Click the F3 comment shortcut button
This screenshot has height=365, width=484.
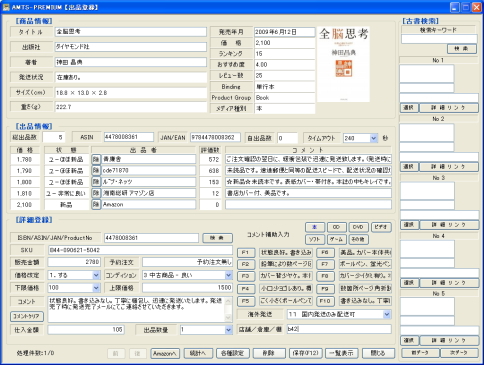coord(246,276)
